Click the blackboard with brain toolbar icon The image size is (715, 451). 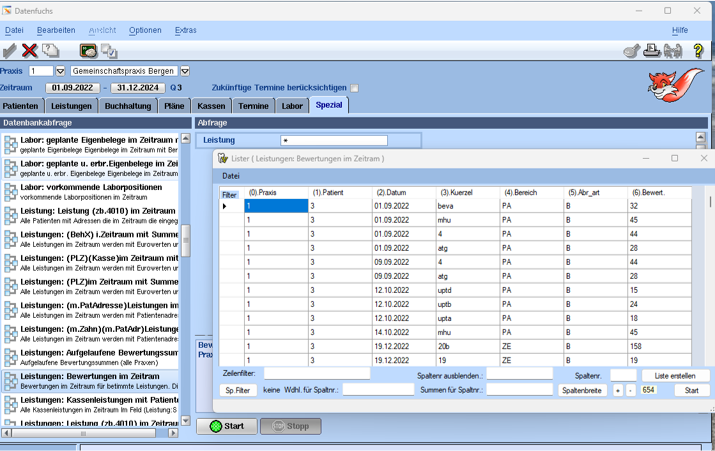pyautogui.click(x=88, y=51)
